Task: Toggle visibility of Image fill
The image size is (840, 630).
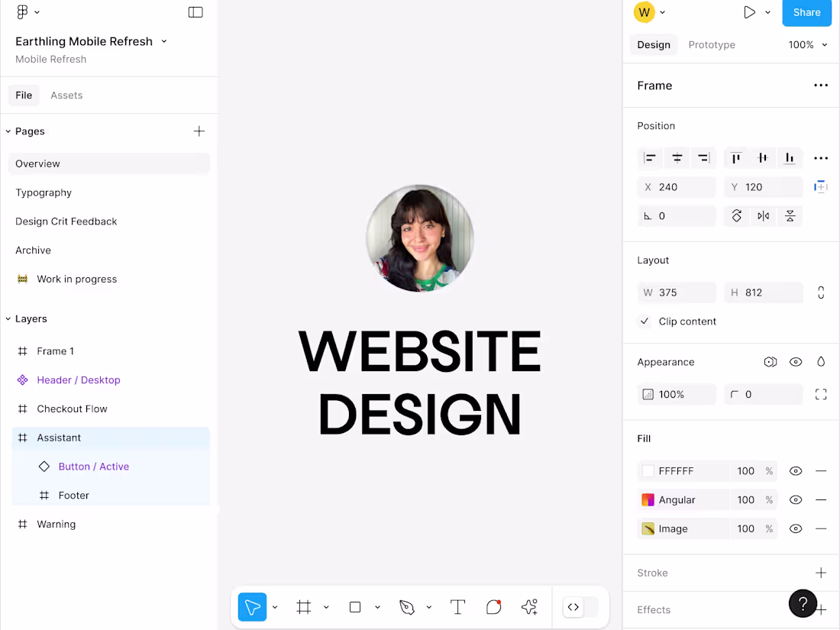Action: (796, 528)
